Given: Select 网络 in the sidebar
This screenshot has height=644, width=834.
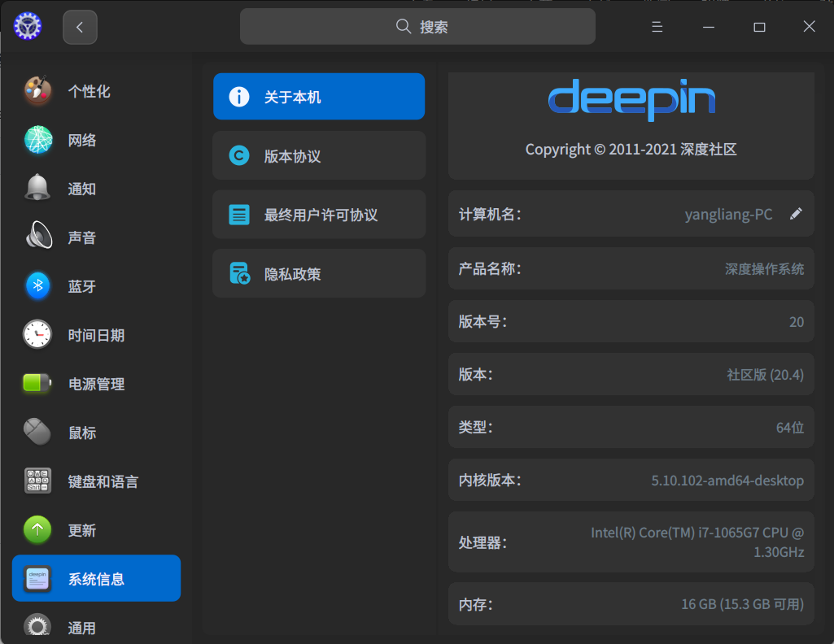Looking at the screenshot, I should 82,141.
